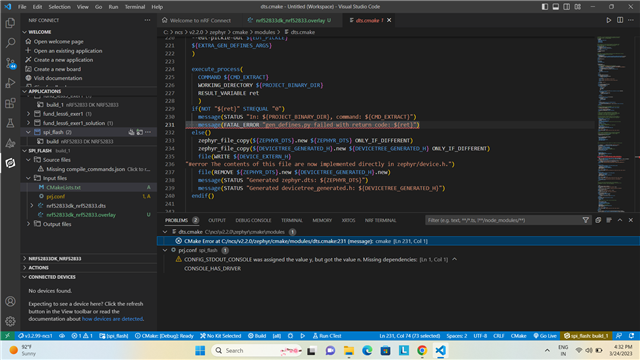Select the CMake Error at dts.cmake:231 problem
The height and width of the screenshot is (360, 640).
pyautogui.click(x=398, y=241)
